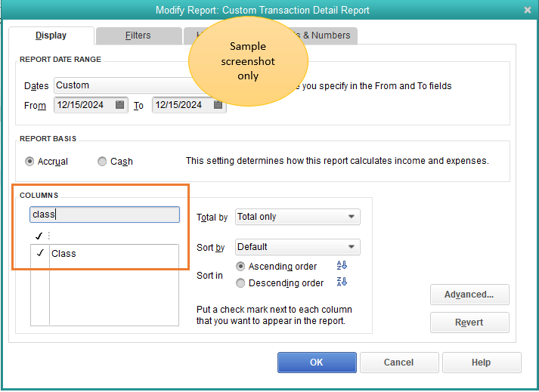The image size is (539, 392).
Task: Click the descending Z-A sort icon
Action: [342, 282]
